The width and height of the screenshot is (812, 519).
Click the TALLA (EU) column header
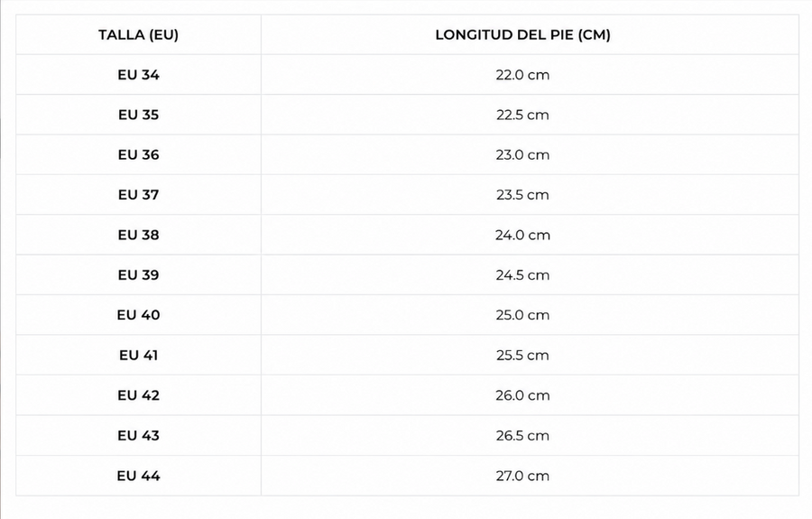coord(138,34)
